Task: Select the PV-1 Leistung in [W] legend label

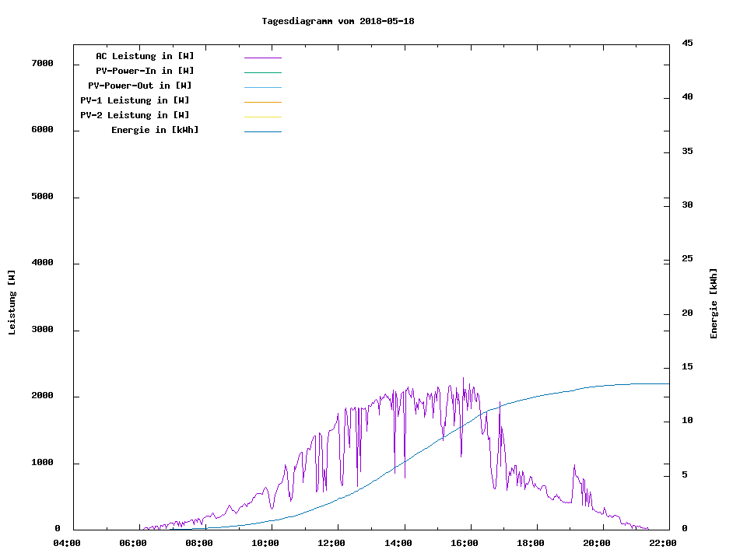Action: 135,100
